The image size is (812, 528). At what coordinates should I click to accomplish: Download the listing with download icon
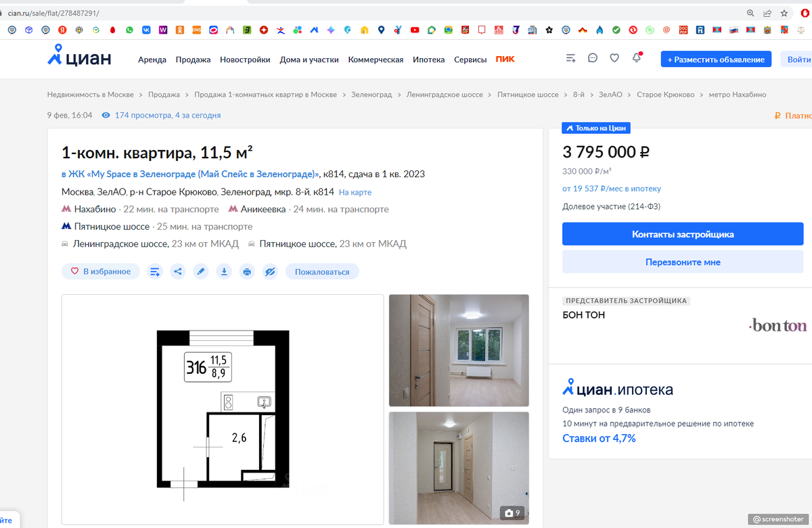tap(224, 272)
